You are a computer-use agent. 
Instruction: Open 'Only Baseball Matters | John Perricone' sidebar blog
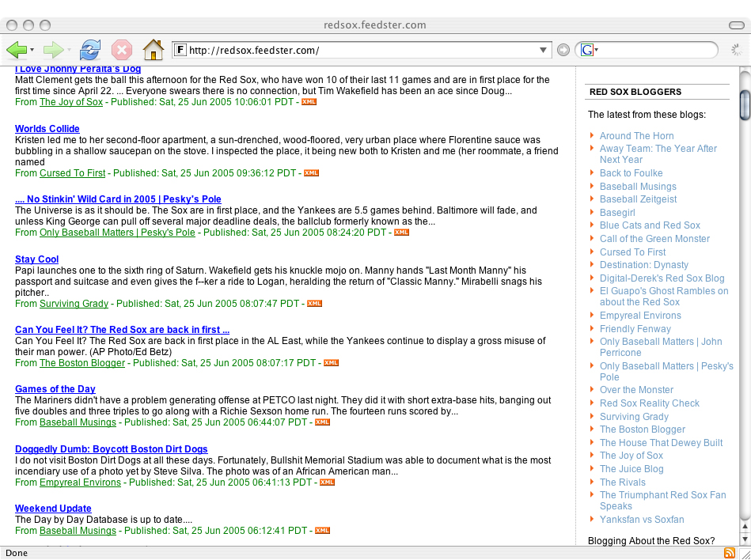pyautogui.click(x=661, y=347)
